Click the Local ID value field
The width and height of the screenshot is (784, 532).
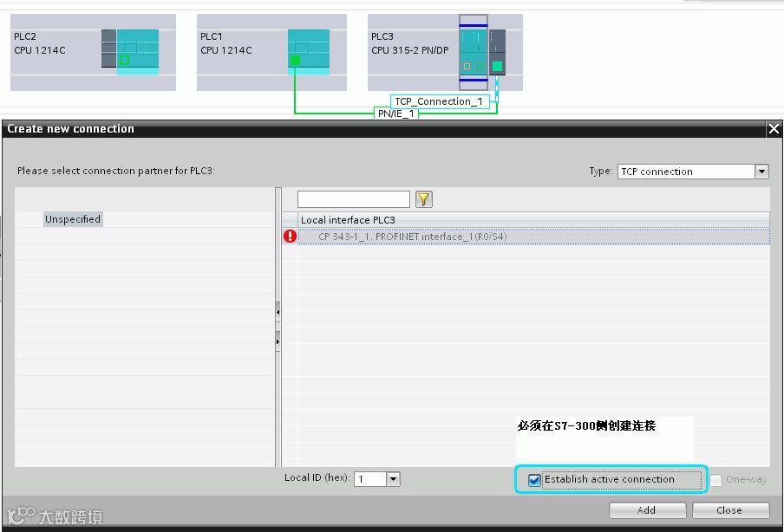(x=370, y=479)
